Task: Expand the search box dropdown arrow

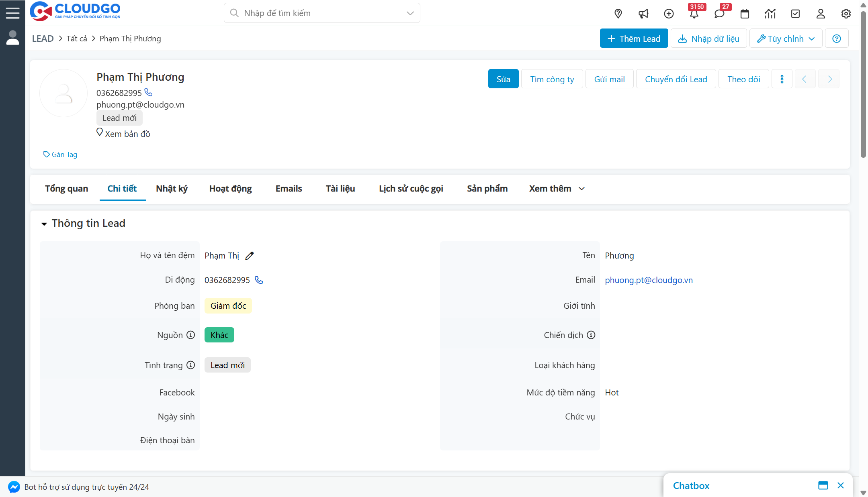Action: pyautogui.click(x=410, y=13)
